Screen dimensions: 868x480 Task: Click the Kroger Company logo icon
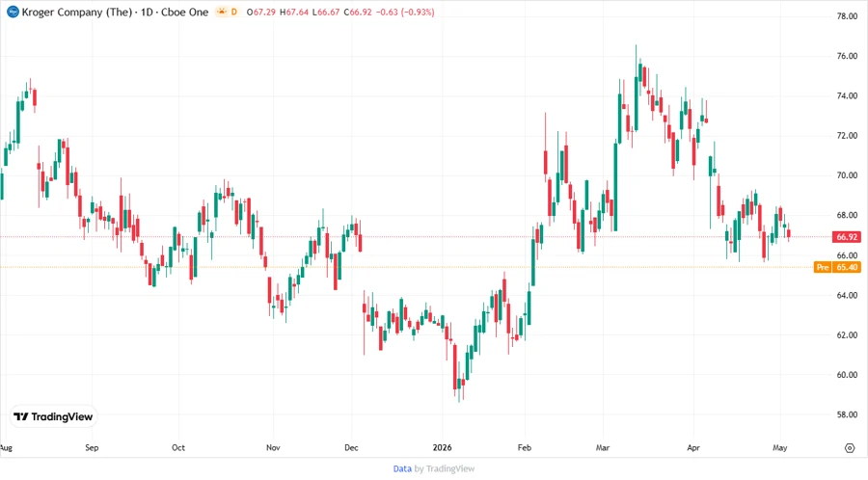13,12
